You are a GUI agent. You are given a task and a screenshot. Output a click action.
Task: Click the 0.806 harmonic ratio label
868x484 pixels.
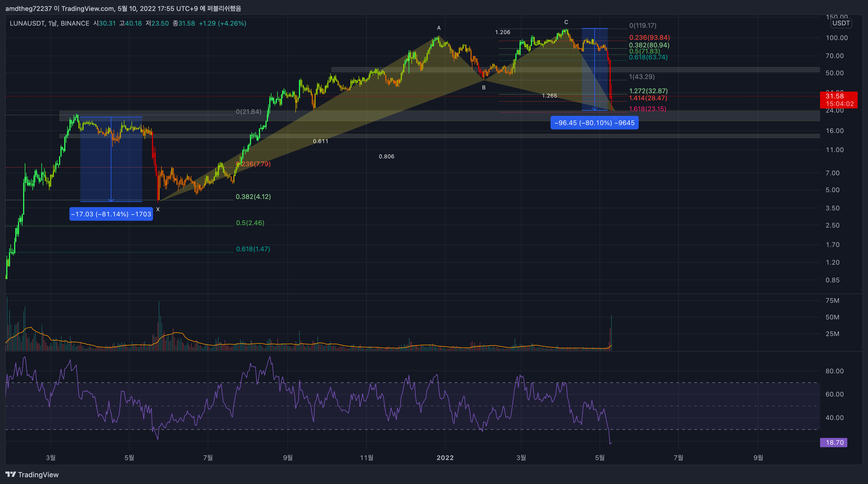386,156
